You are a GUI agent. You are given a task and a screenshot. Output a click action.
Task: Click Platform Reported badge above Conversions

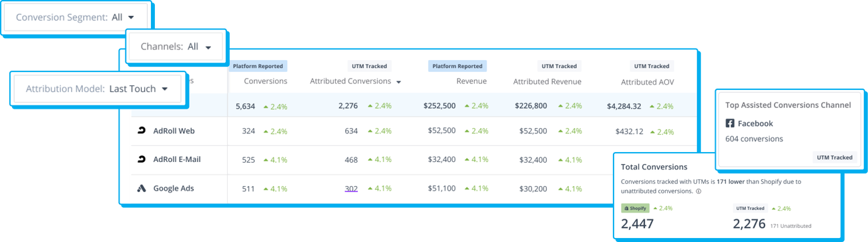click(258, 66)
